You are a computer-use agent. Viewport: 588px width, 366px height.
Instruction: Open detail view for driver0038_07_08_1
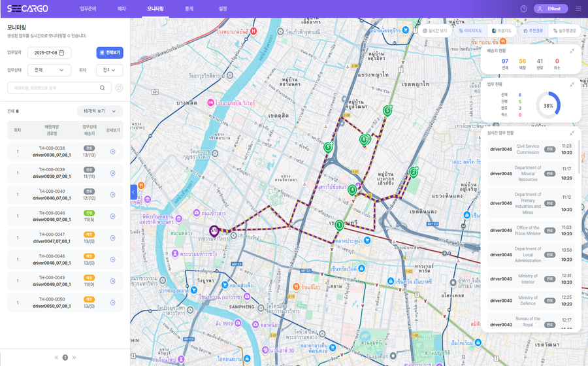pos(113,152)
